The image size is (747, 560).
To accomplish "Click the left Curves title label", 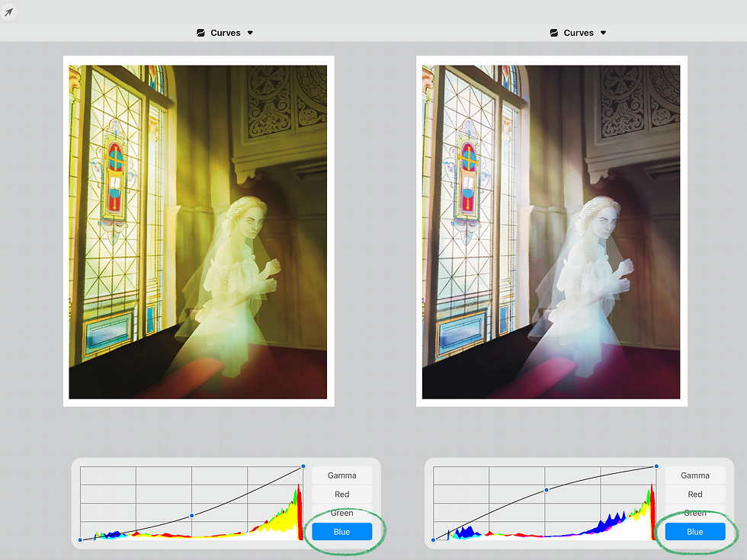I will (x=226, y=33).
